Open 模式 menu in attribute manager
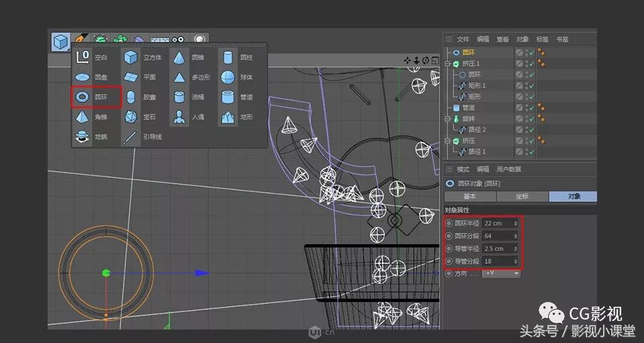This screenshot has width=644, height=343. (x=463, y=169)
